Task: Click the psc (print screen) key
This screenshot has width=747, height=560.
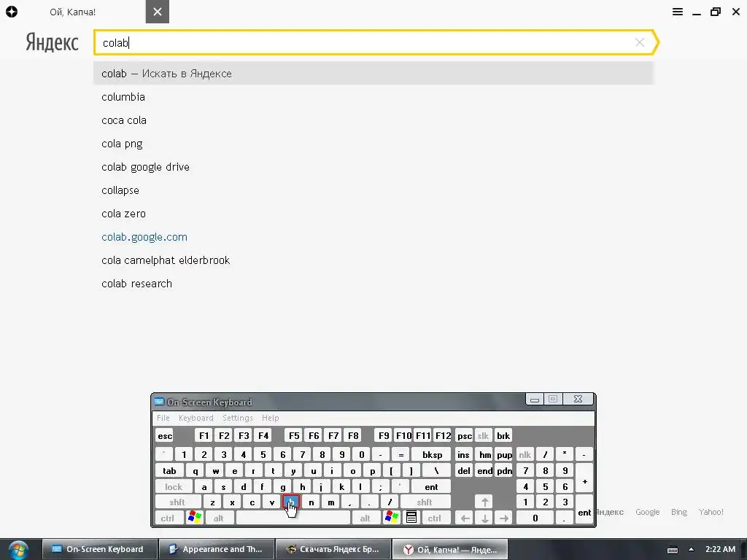Action: click(x=465, y=435)
